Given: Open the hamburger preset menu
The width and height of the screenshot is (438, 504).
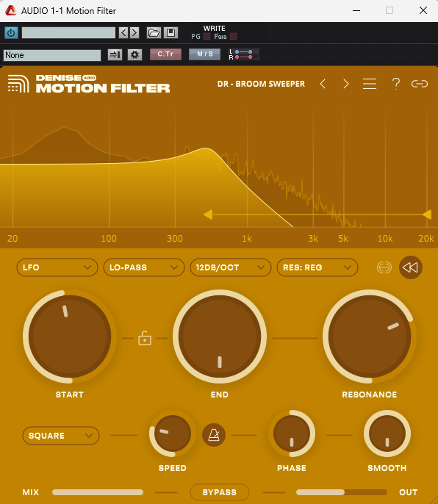Looking at the screenshot, I should pos(370,84).
